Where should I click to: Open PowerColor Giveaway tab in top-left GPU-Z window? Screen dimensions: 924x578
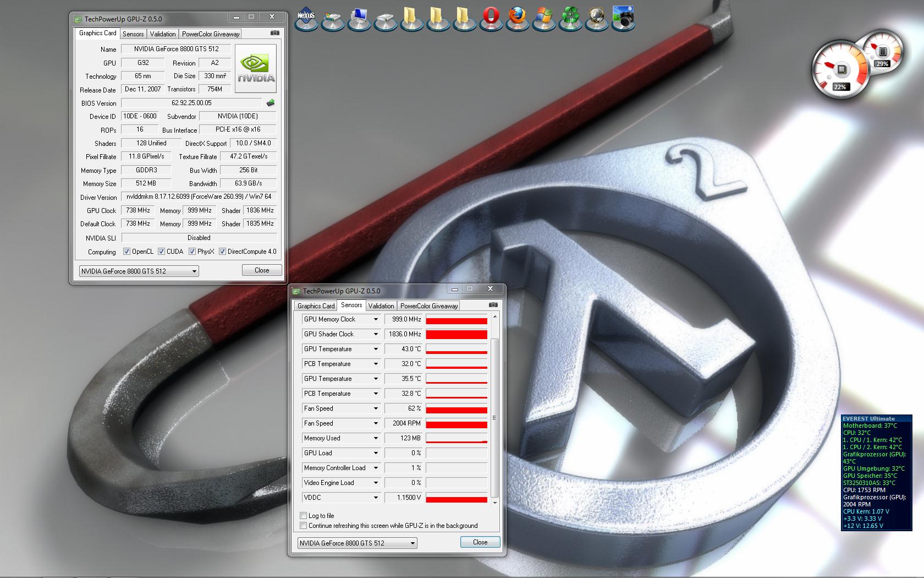(x=211, y=34)
